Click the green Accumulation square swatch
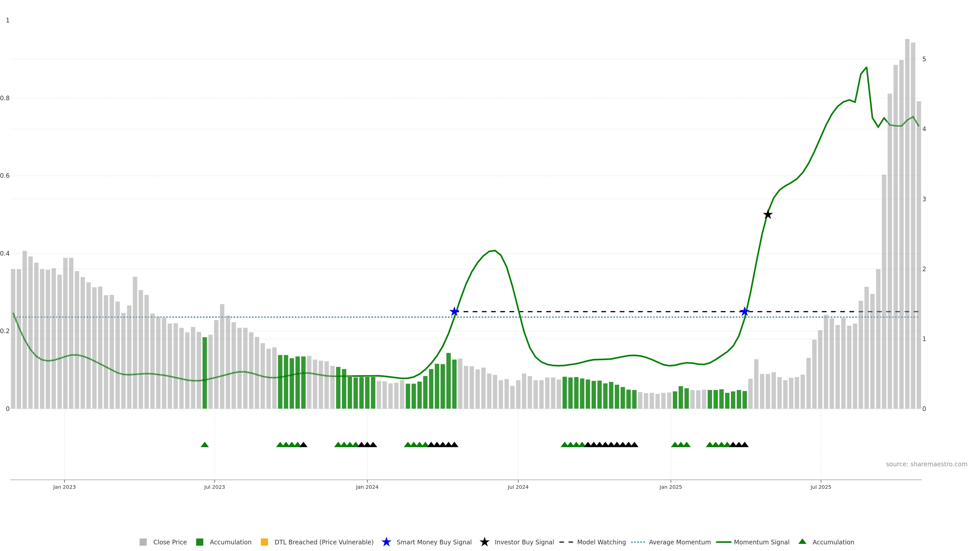 click(200, 542)
